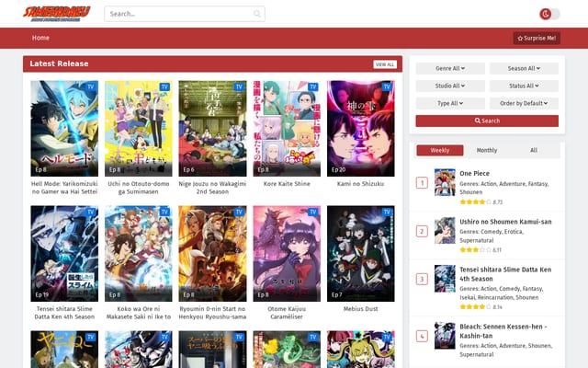
Task: Click Ep 20 label on Kami no Shizuku
Action: [x=339, y=169]
